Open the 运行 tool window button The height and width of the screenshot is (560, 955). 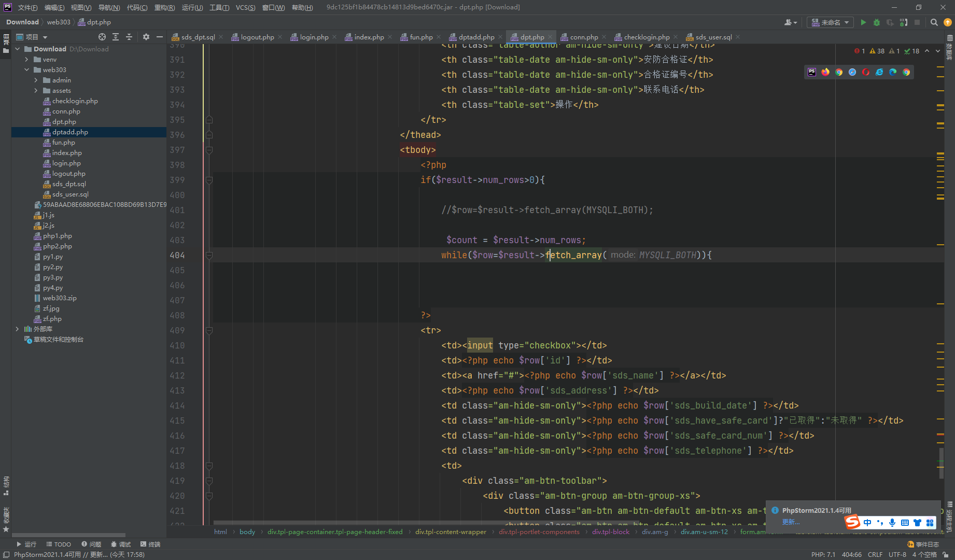[26, 544]
